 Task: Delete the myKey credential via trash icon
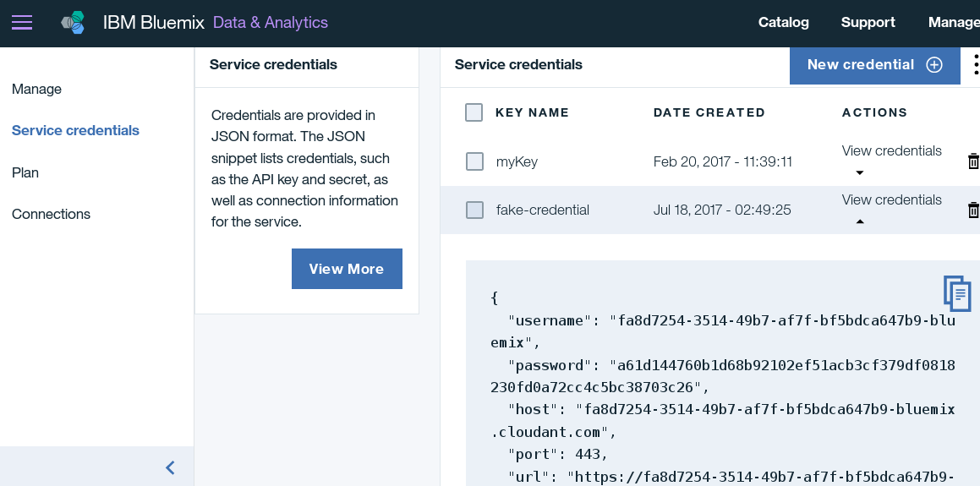click(973, 161)
